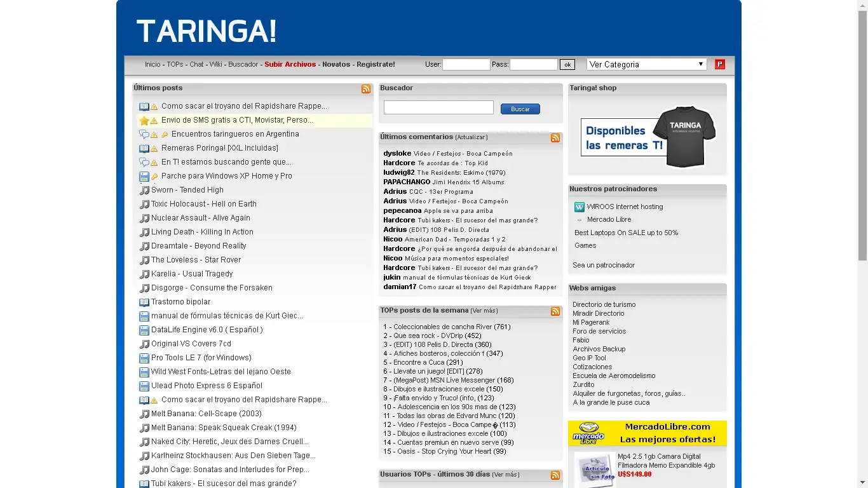Open the Wiki navigation link
Viewport: 868px width, 488px height.
click(x=216, y=64)
